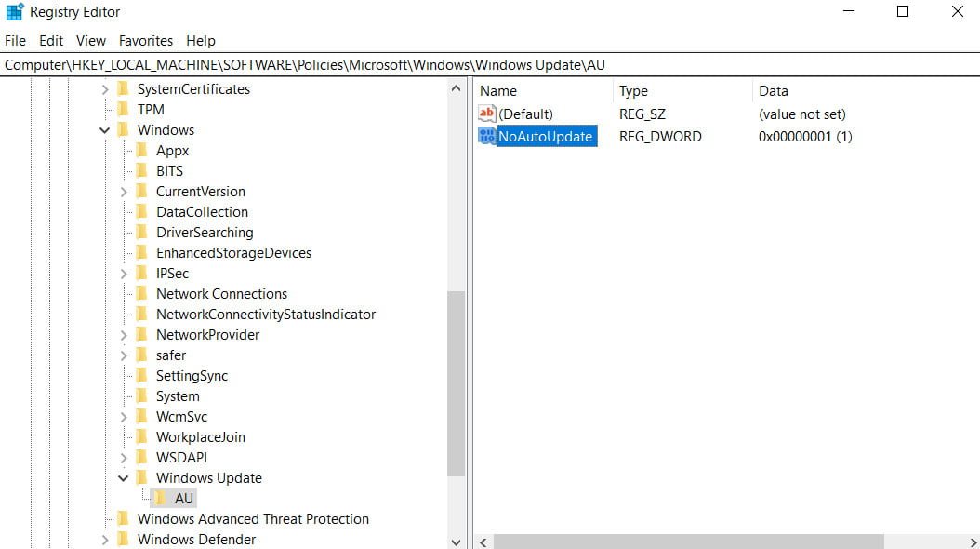Click the Registry Editor app icon in title bar
Screen dimensions: 980x549
tap(14, 11)
